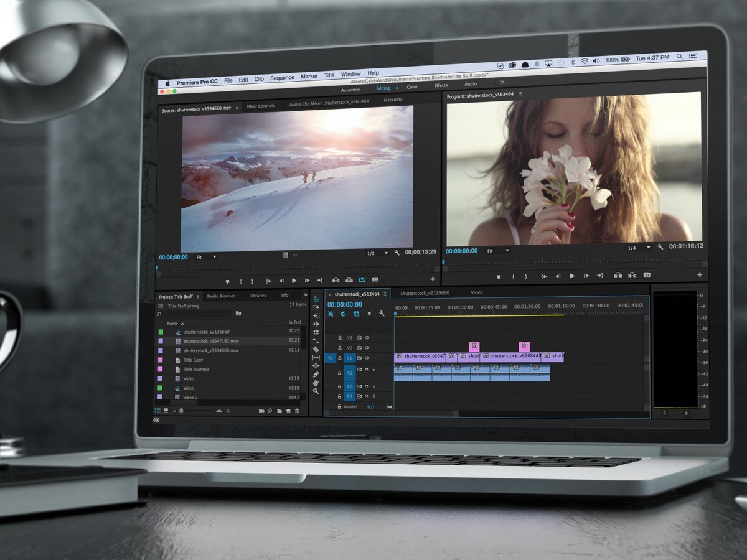Mute audio track A1
Viewport: 747px width, 560px height.
point(367,370)
